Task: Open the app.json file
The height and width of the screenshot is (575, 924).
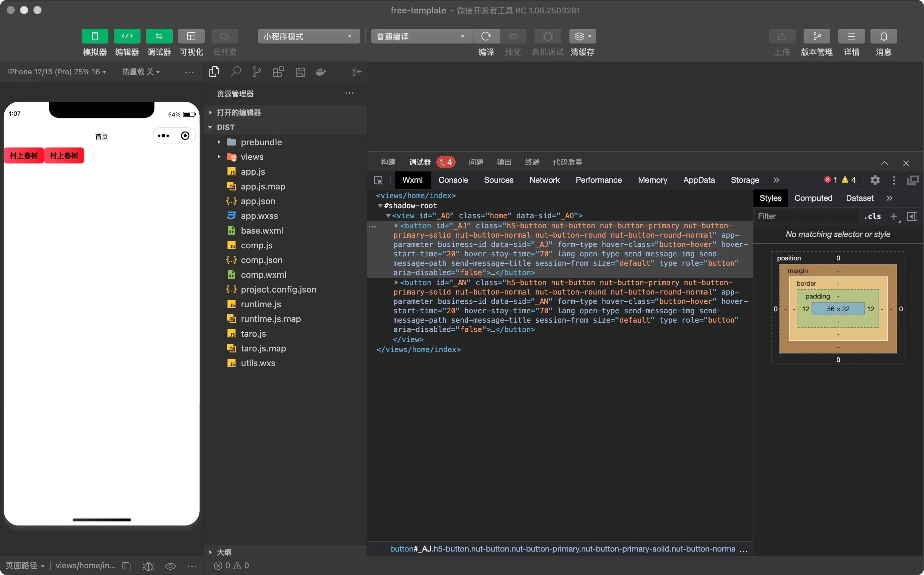Action: (x=258, y=201)
